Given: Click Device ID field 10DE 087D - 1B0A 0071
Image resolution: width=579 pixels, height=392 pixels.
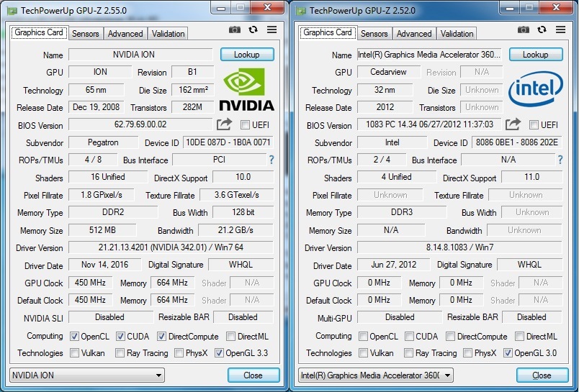Looking at the screenshot, I should click(x=228, y=142).
